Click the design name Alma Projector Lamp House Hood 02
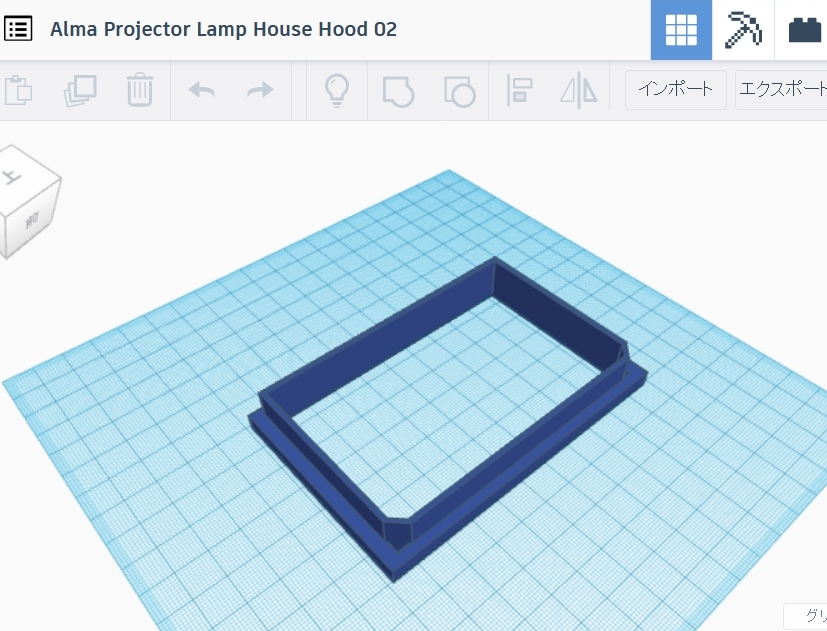This screenshot has width=827, height=631. pos(223,29)
